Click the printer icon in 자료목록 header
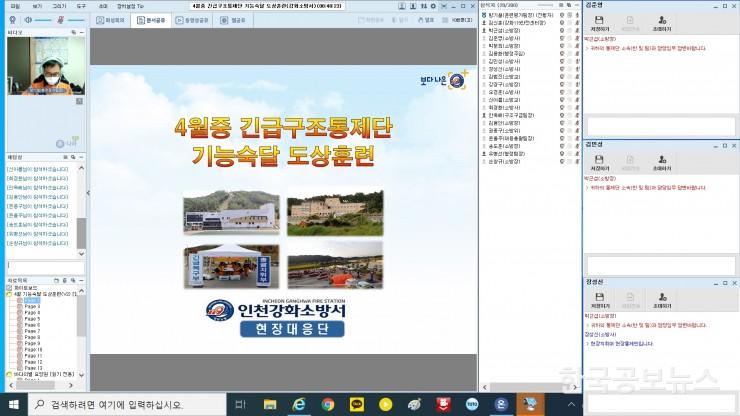Image resolution: width=740 pixels, height=416 pixels. [65, 280]
